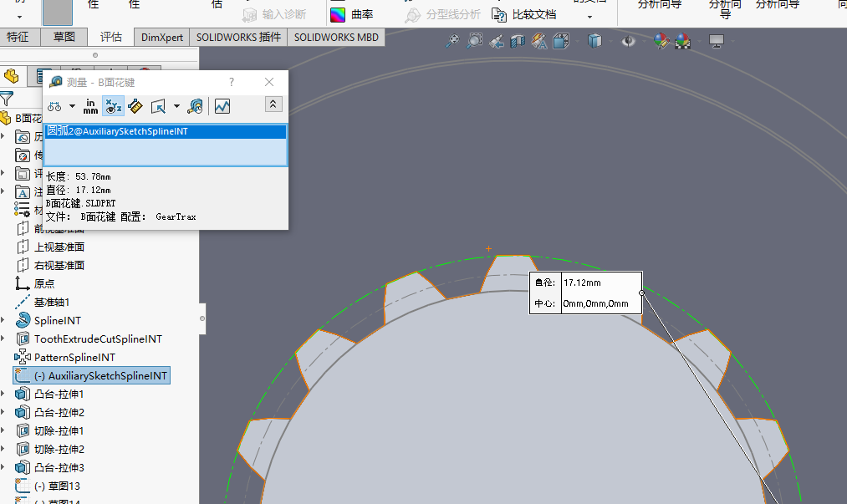847x504 pixels.
Task: Expand the 凸台-拉伸2 node
Action: click(x=3, y=412)
